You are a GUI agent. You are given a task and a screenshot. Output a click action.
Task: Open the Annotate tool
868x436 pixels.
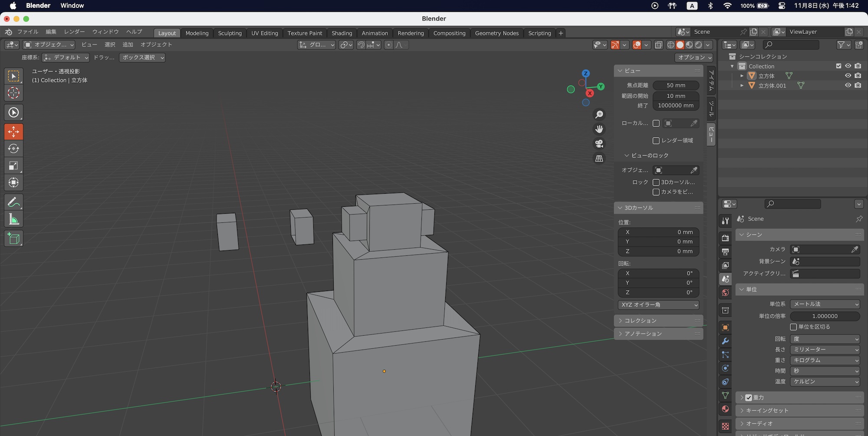pyautogui.click(x=13, y=202)
